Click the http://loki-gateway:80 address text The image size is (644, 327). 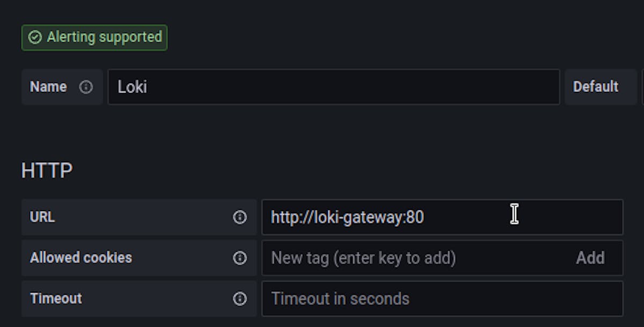(x=347, y=217)
